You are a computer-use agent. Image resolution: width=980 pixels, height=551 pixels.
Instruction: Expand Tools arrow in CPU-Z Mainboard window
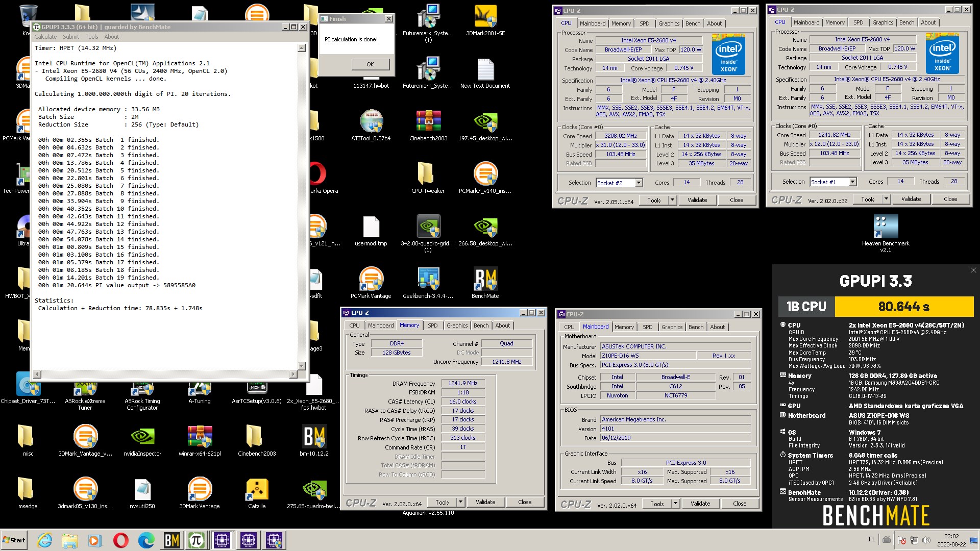coord(675,504)
